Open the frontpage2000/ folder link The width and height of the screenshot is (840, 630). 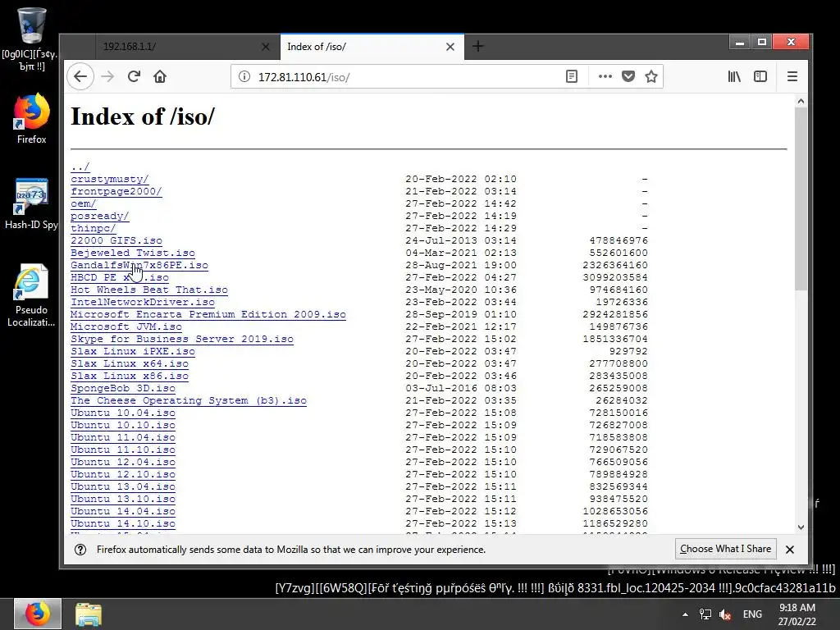pyautogui.click(x=116, y=191)
